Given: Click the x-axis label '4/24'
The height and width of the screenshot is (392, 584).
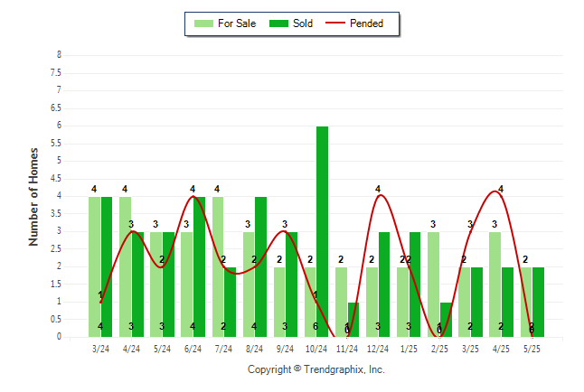Looking at the screenshot, I should (131, 349).
